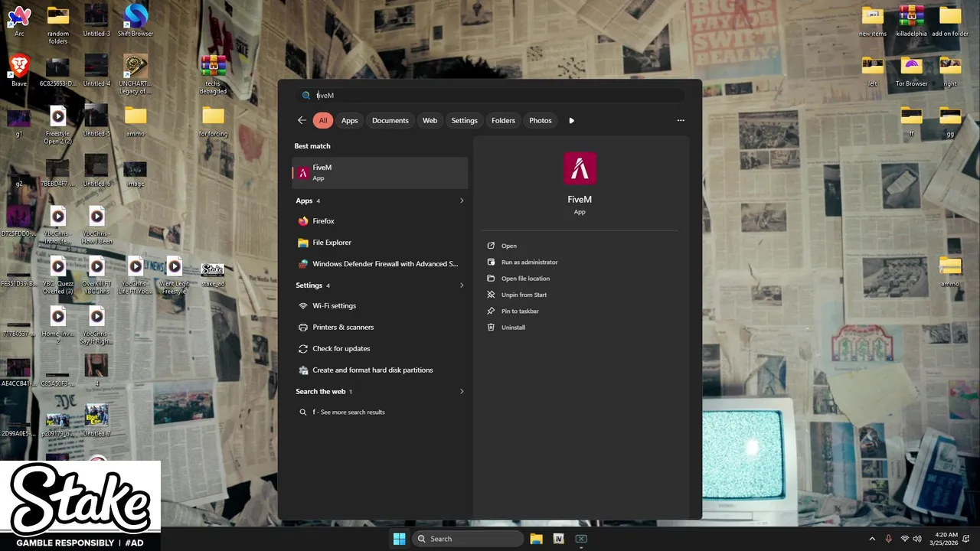
Task: Open the UNCHARTED Legacy desktop shortcut
Action: [136, 74]
